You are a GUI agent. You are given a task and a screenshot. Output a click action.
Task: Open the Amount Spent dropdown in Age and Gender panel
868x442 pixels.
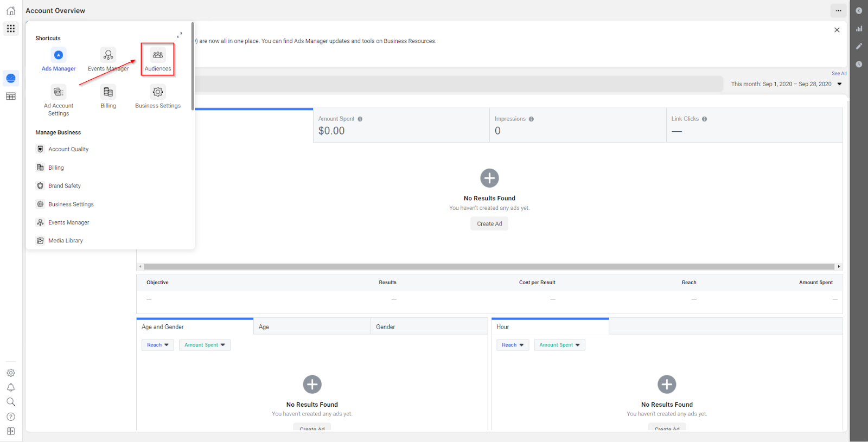(x=205, y=345)
